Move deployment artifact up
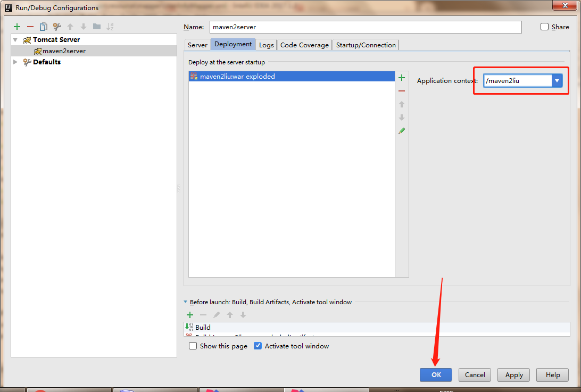The width and height of the screenshot is (581, 392). [402, 104]
